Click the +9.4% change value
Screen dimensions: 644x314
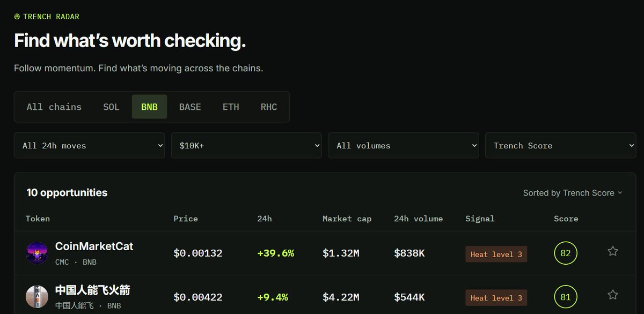[273, 297]
